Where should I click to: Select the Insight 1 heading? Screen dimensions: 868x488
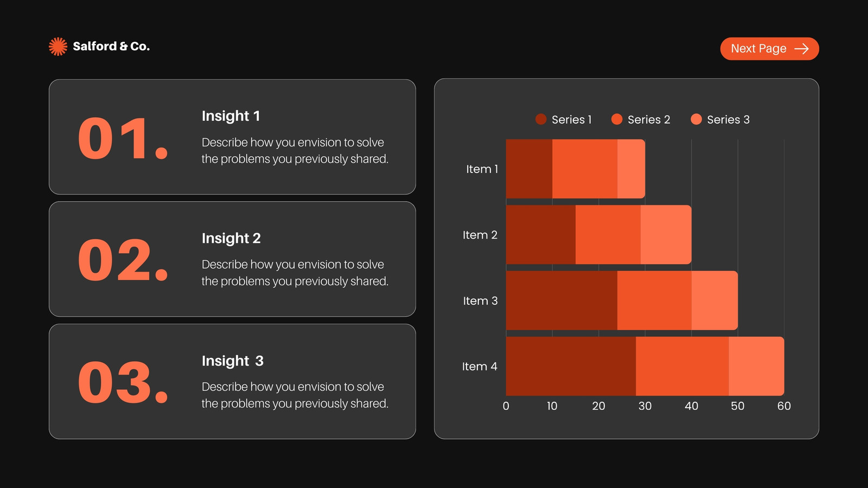tap(231, 116)
